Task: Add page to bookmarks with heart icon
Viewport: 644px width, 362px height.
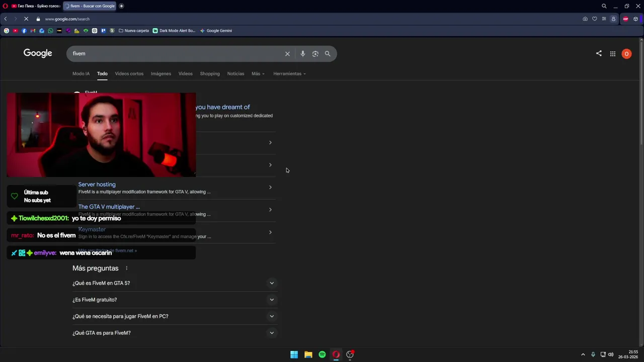Action: pos(594,19)
